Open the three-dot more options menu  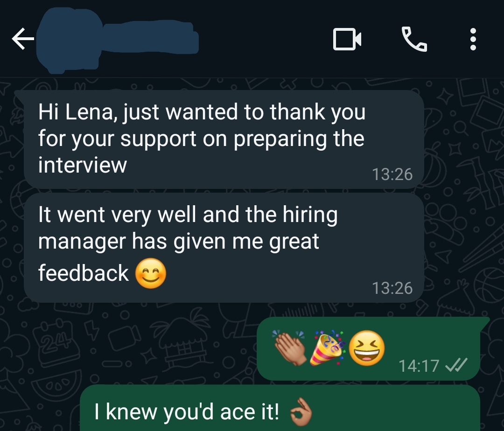tap(473, 39)
